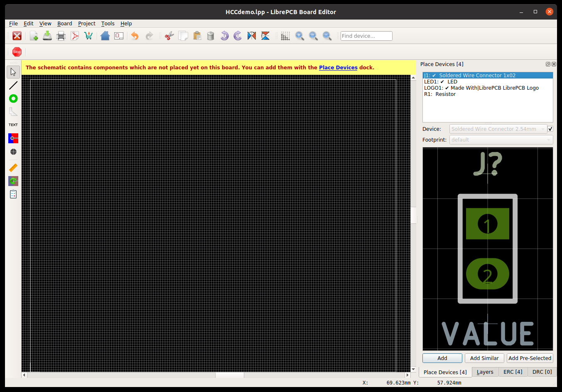
Task: Follow the Place Devices link in yellow banner
Action: point(338,67)
